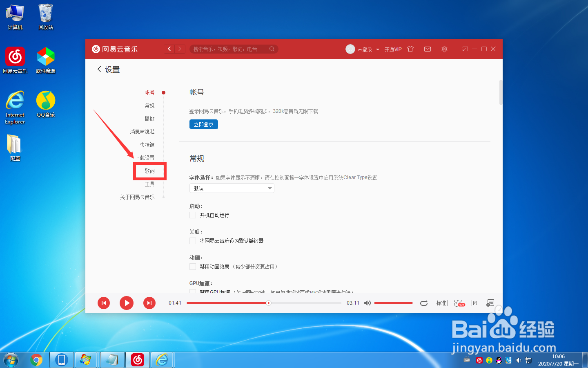Open Internet Explorer from the taskbar
This screenshot has width=588, height=368.
pyautogui.click(x=162, y=360)
